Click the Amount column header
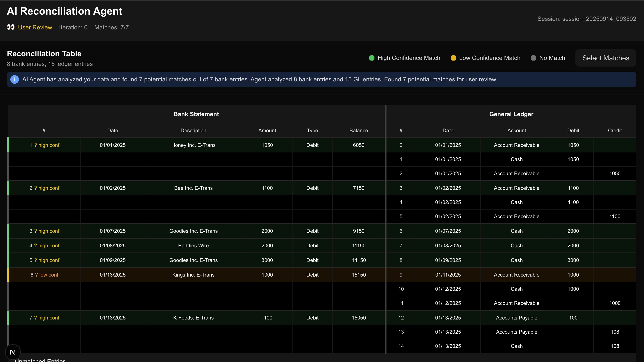 click(267, 131)
